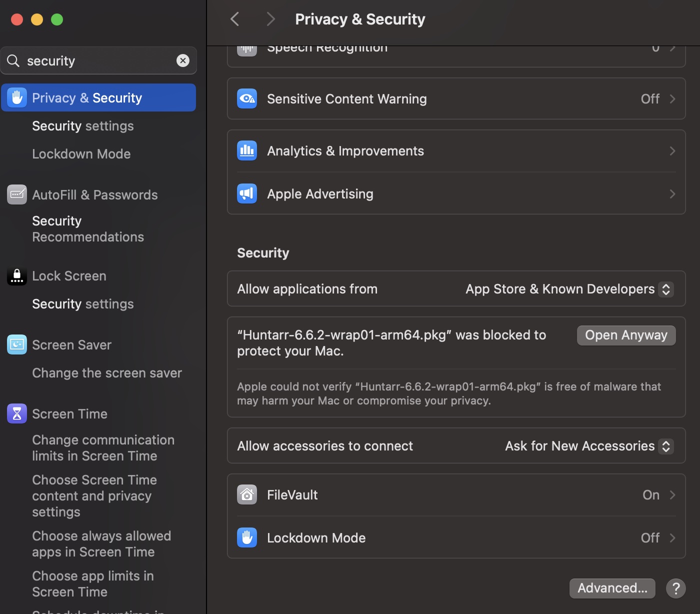Open Security Recommendations sidebar result

coord(88,229)
